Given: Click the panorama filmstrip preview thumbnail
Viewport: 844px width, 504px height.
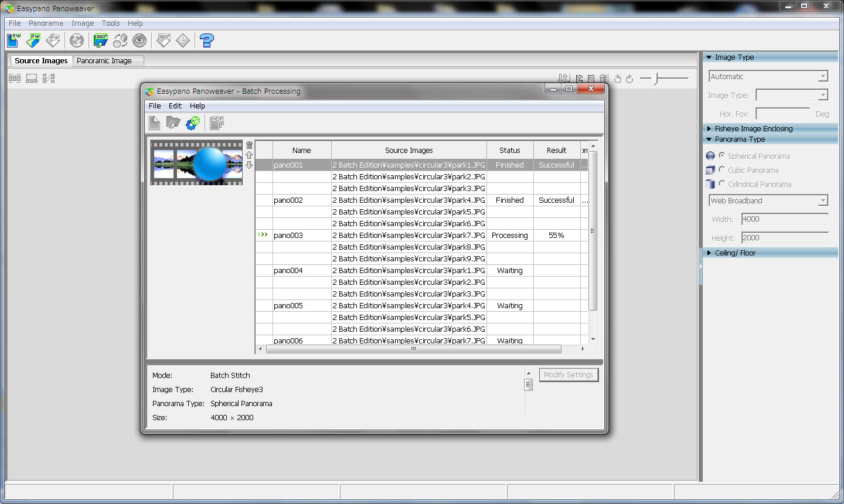Looking at the screenshot, I should 196,163.
